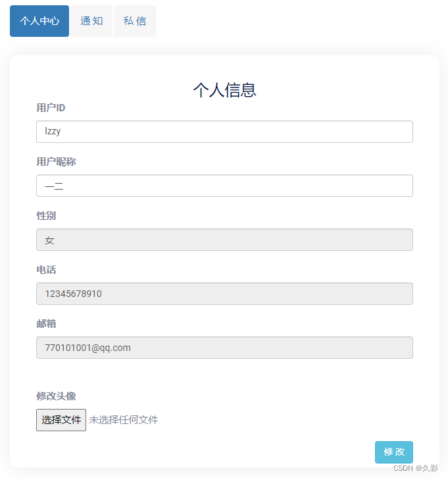Switch to the 通知 tab
Viewport: 448px width, 478px height.
(x=91, y=21)
